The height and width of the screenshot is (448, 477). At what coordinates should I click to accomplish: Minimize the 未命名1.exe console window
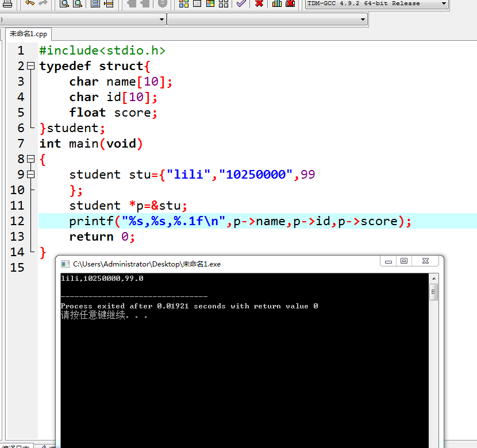[388, 261]
